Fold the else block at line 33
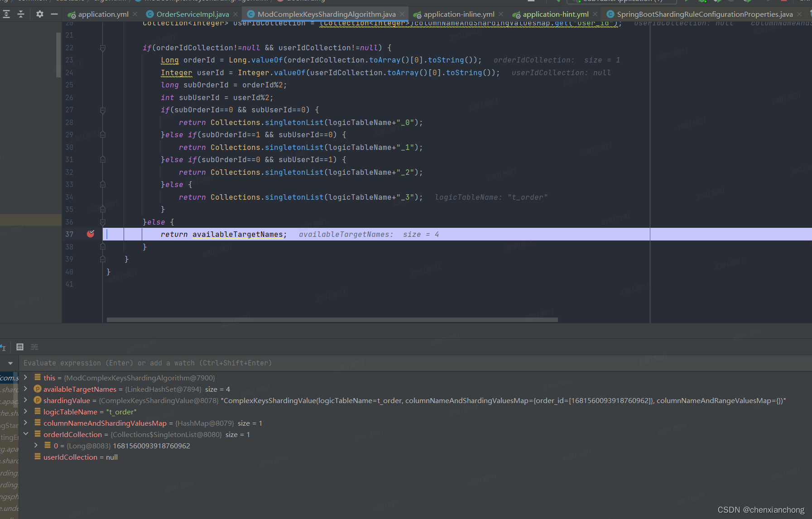Viewport: 812px width, 519px height. coord(103,185)
